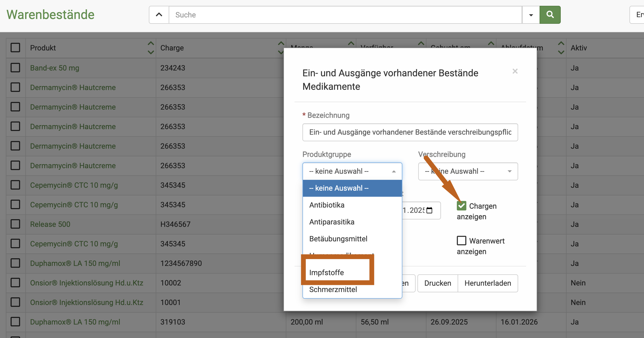Image resolution: width=644 pixels, height=338 pixels.
Task: Uncheck the Chargen anzeigen checkbox
Action: [x=462, y=206]
